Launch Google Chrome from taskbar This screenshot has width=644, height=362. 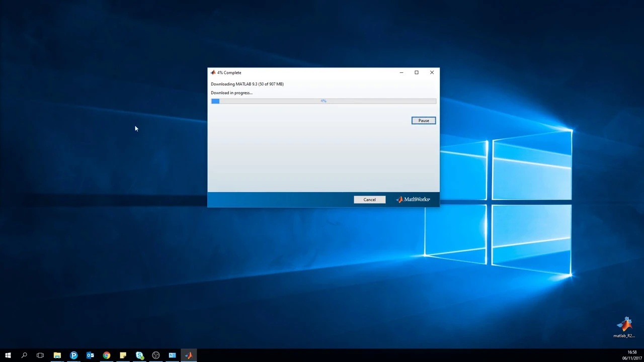[x=107, y=355]
